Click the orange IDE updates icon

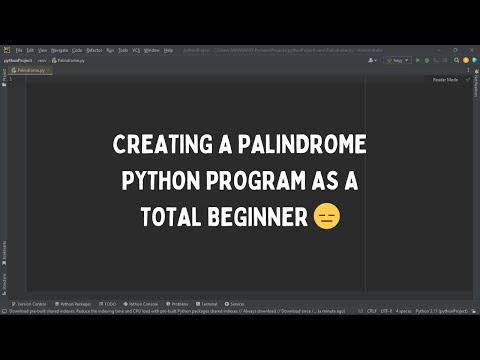point(466,60)
